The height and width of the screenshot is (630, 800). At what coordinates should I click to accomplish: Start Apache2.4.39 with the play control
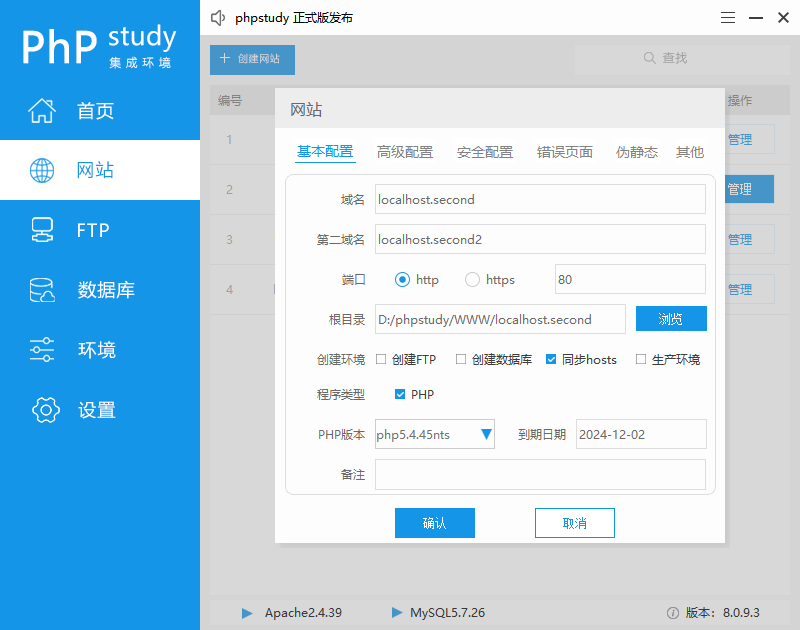246,612
